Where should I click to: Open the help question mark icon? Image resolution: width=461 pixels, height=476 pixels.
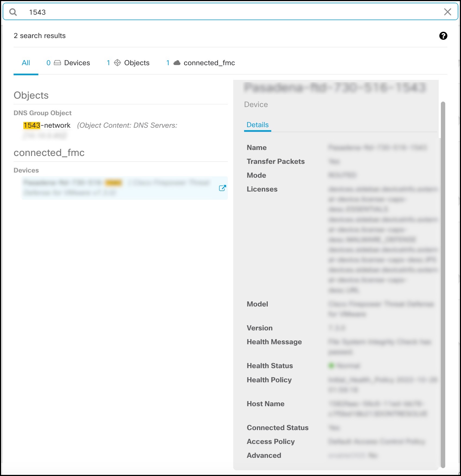tap(443, 36)
